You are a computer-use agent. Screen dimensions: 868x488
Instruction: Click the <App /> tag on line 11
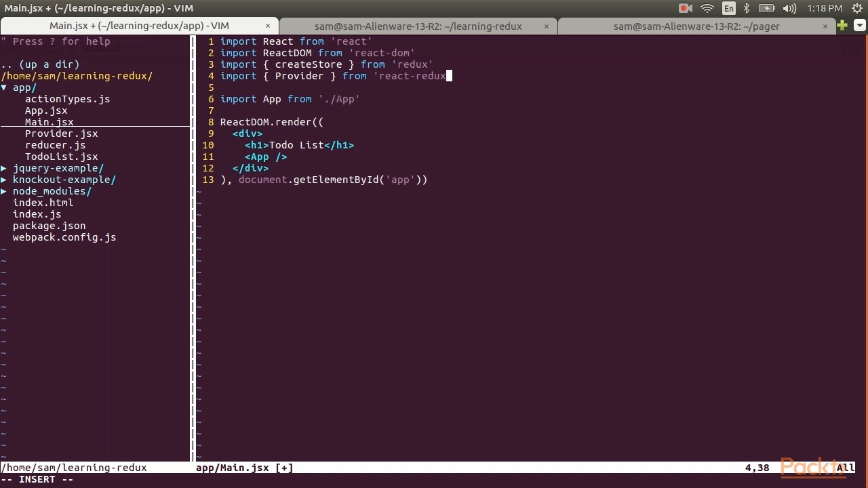point(266,157)
